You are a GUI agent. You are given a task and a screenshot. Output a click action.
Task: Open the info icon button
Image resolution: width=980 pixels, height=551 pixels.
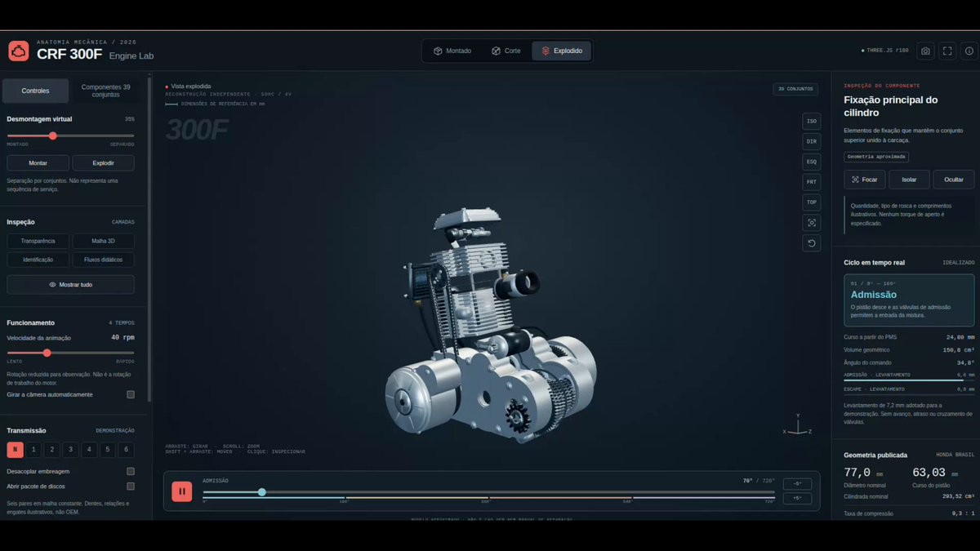coord(969,51)
